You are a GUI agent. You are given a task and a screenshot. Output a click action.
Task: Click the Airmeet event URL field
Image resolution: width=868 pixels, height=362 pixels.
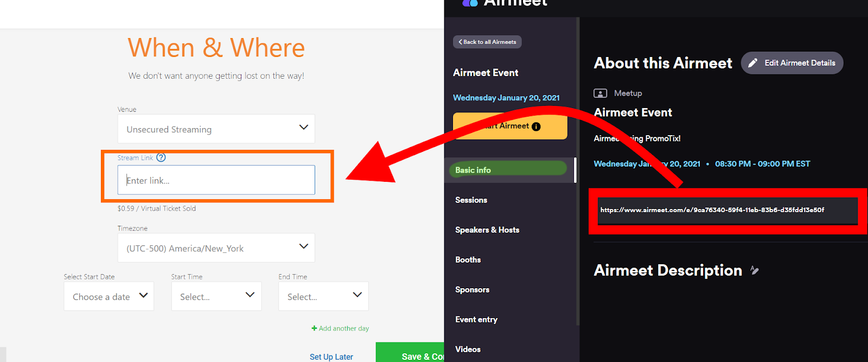tap(727, 210)
